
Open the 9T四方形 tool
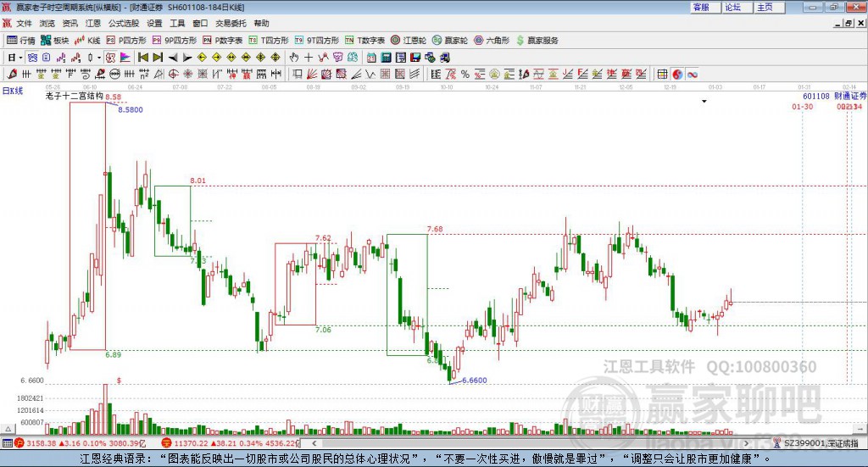click(x=317, y=41)
